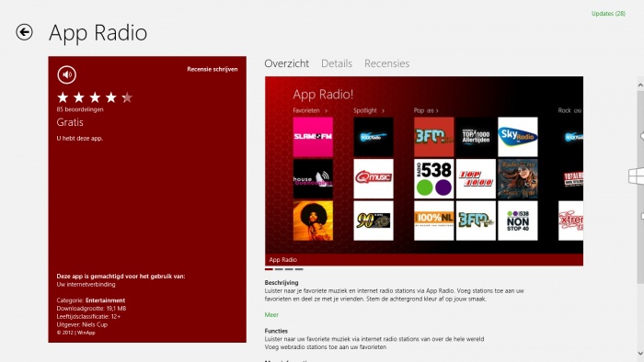Switch to the Overzicht tab
The width and height of the screenshot is (644, 362).
pyautogui.click(x=287, y=63)
